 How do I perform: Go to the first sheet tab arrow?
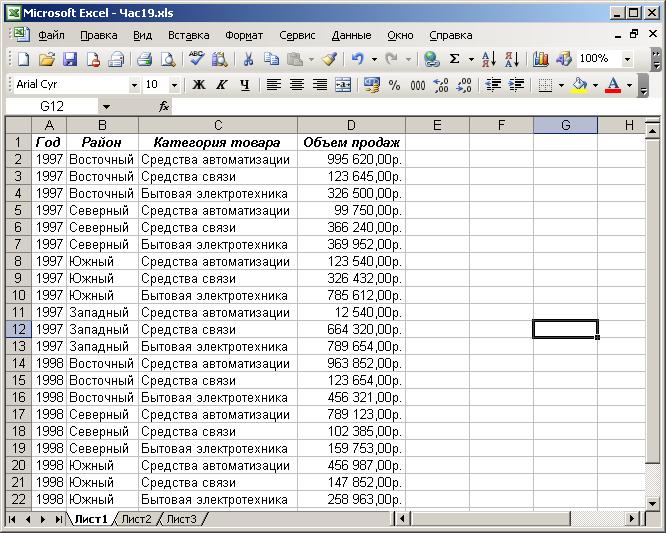tap(12, 519)
